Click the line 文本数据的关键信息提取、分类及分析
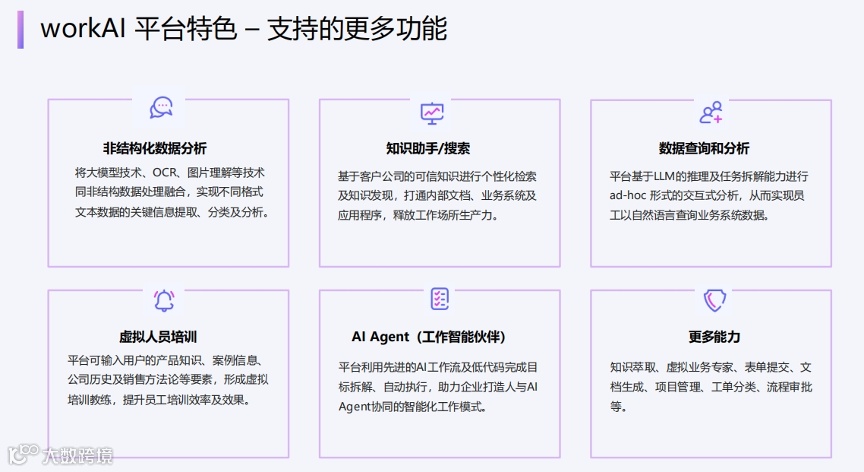Viewport: 864px width, 472px height. (x=172, y=212)
